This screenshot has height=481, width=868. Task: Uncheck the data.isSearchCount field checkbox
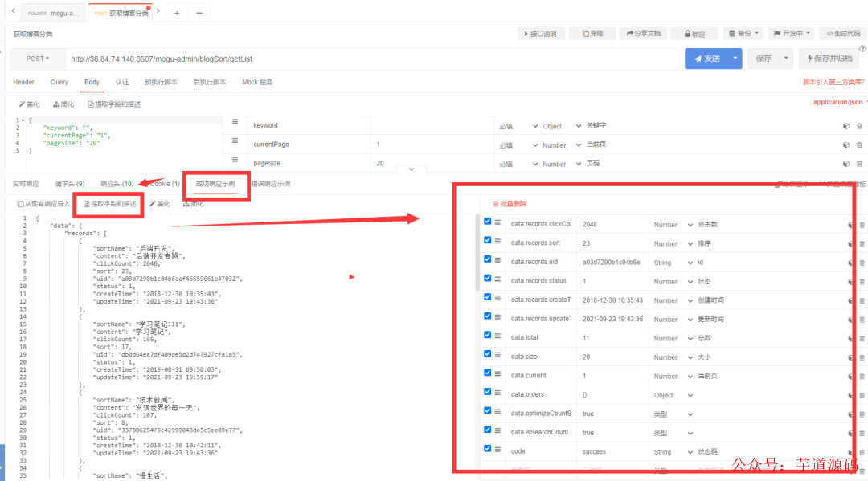coord(488,429)
